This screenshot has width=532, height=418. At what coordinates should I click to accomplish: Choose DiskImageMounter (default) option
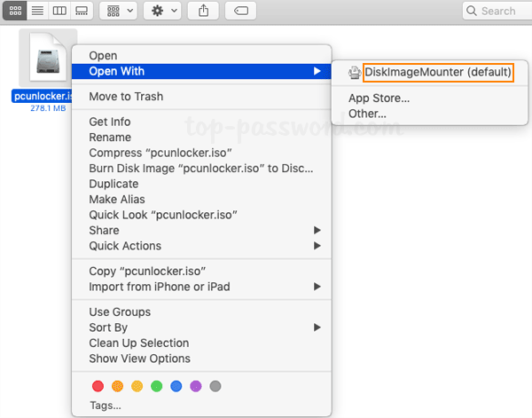click(x=438, y=72)
